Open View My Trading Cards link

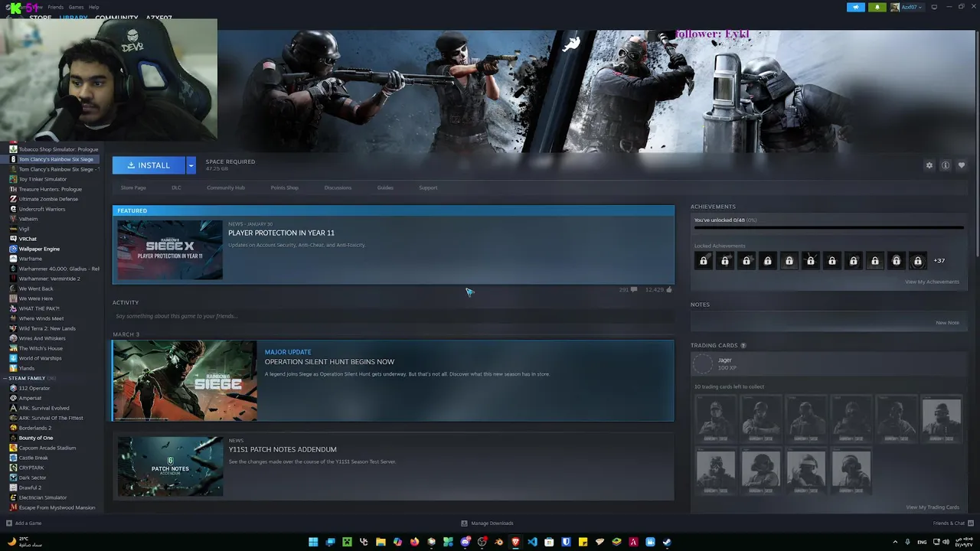pyautogui.click(x=933, y=507)
